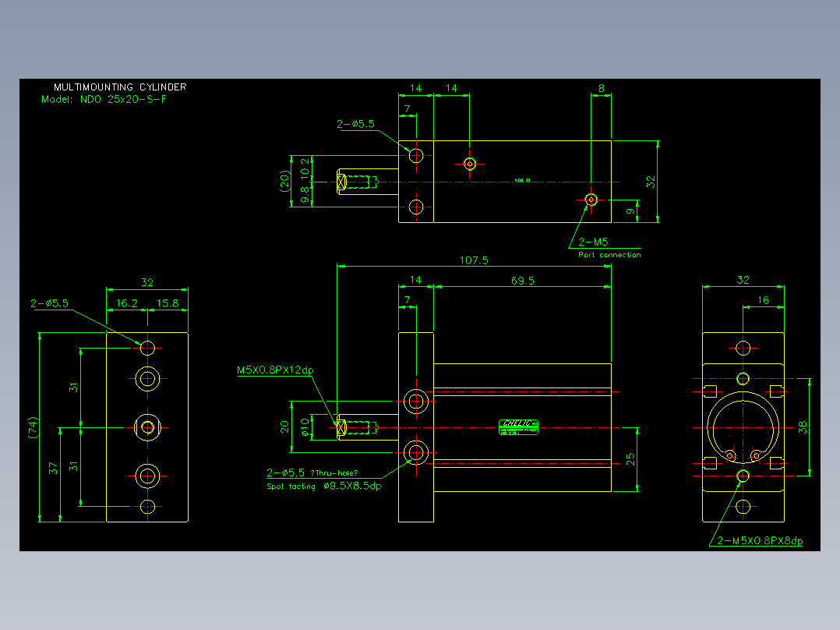This screenshot has width=840, height=630.
Task: Click the 37 vertical dimension
Action: tap(52, 469)
